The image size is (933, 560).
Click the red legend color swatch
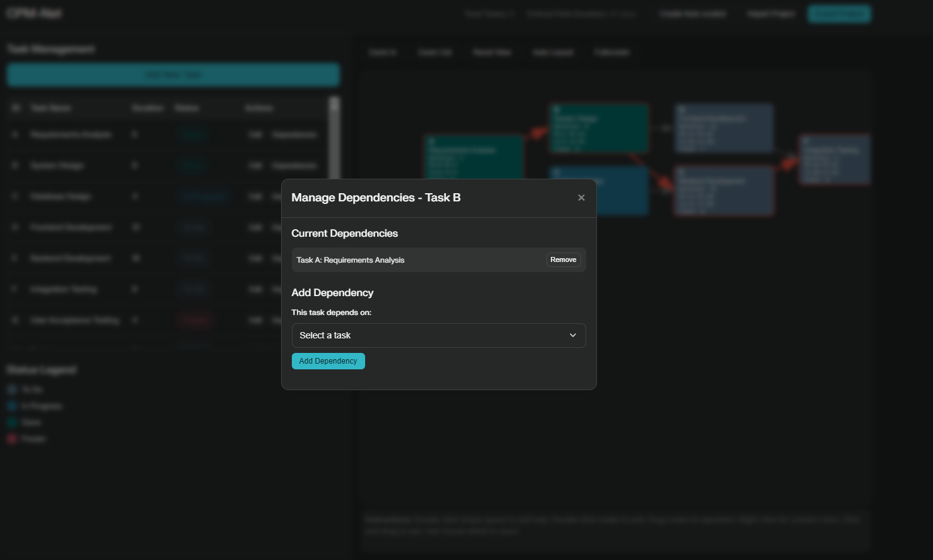point(12,439)
